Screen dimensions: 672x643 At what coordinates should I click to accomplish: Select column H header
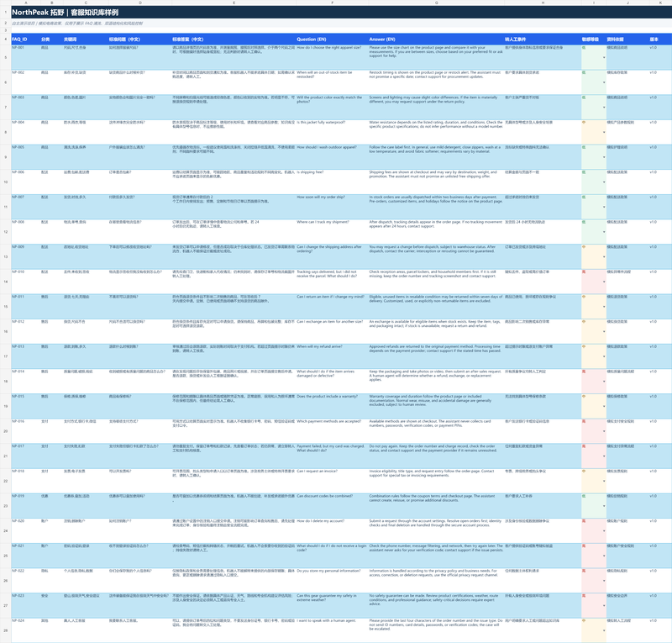tap(543, 3)
